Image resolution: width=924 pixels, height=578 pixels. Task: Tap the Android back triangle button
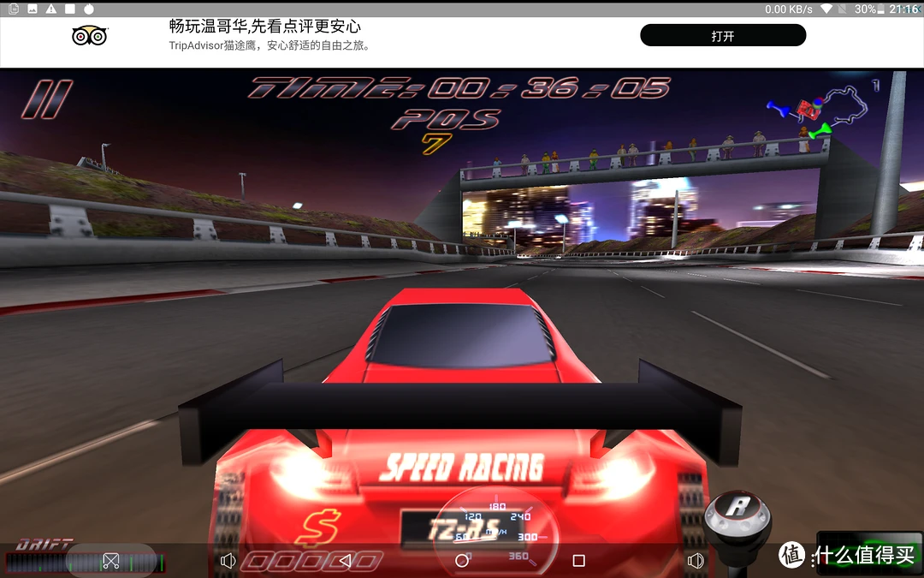pyautogui.click(x=346, y=560)
